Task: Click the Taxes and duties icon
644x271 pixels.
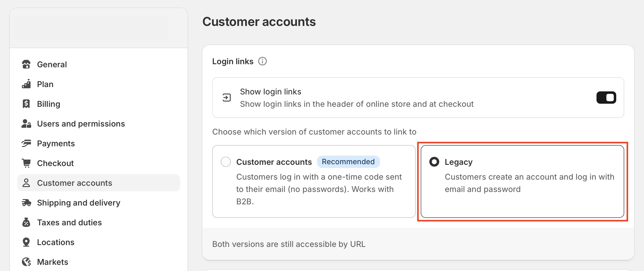Action: (x=26, y=223)
